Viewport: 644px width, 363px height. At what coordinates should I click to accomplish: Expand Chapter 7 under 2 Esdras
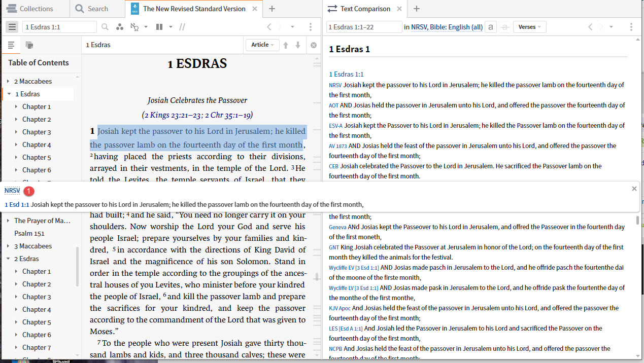(x=16, y=347)
